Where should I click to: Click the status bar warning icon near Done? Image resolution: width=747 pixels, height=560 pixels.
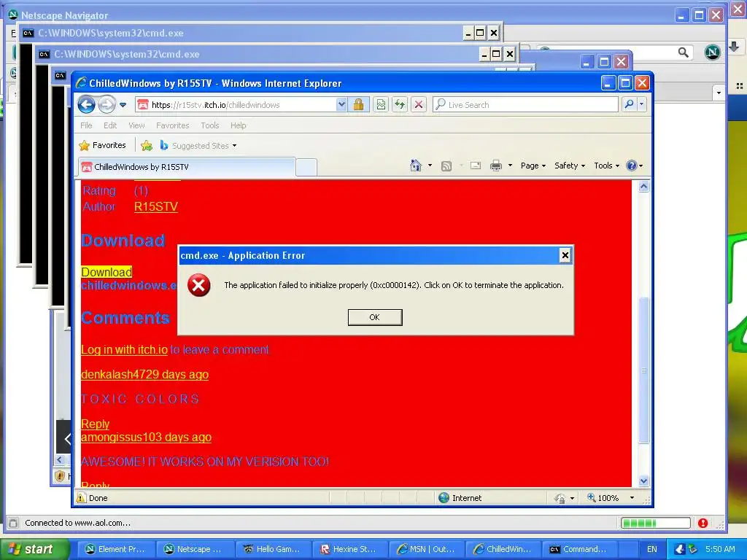[82, 498]
